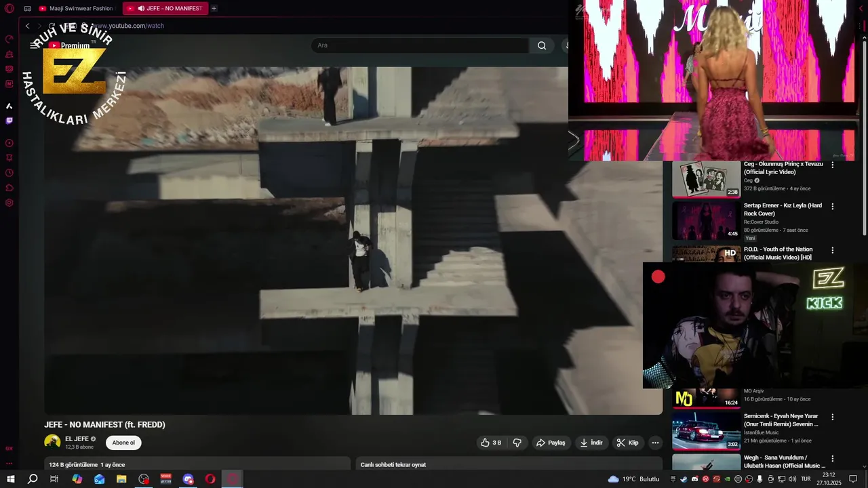Open more actions menu beside Klip

655,443
